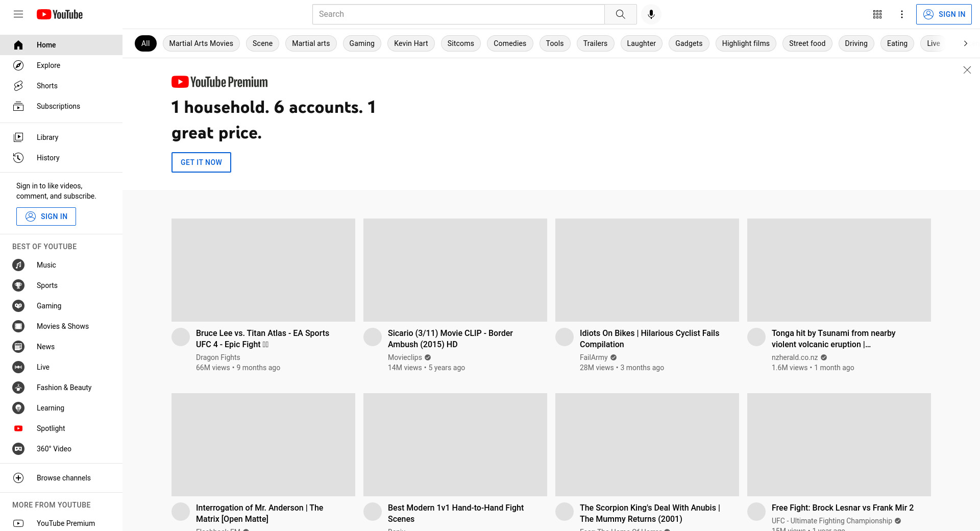This screenshot has width=980, height=531.
Task: Open Music under Best of YouTube
Action: click(61, 265)
